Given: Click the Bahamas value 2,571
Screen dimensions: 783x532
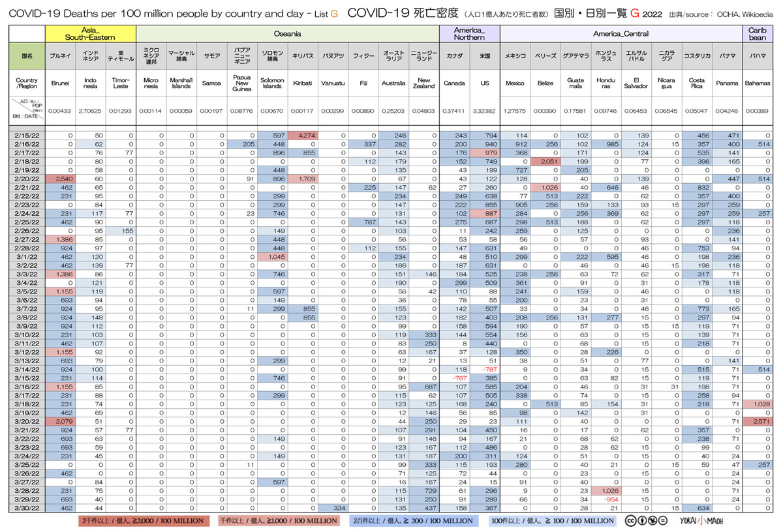Looking at the screenshot, I should [x=757, y=421].
